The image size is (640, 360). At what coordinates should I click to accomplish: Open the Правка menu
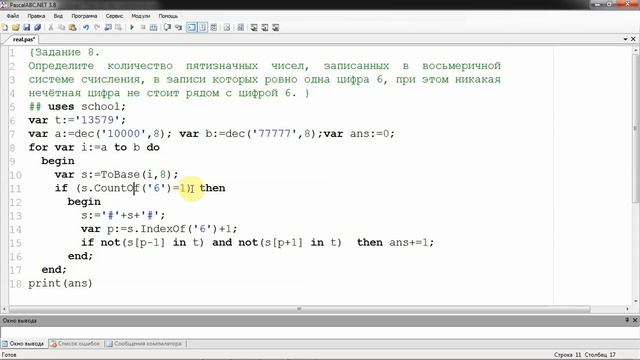coord(36,16)
